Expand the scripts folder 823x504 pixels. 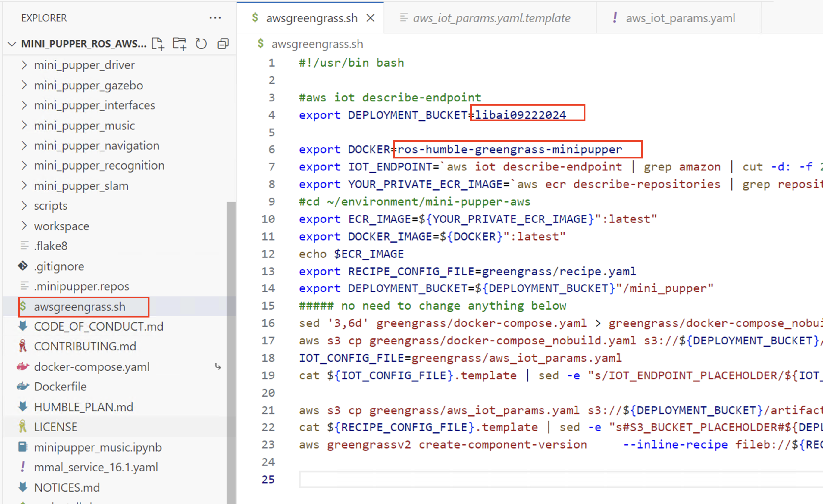tap(51, 206)
